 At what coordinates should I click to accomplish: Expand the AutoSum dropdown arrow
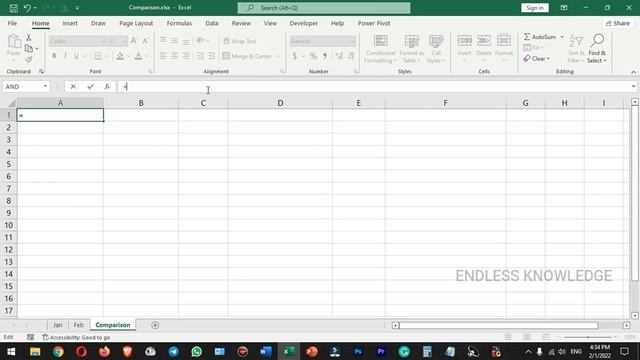tap(562, 37)
